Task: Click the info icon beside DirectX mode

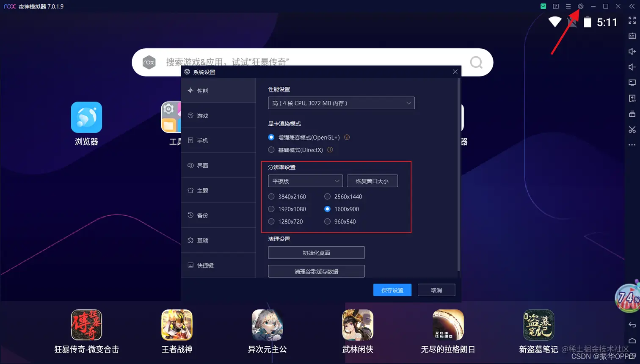Action: [330, 150]
